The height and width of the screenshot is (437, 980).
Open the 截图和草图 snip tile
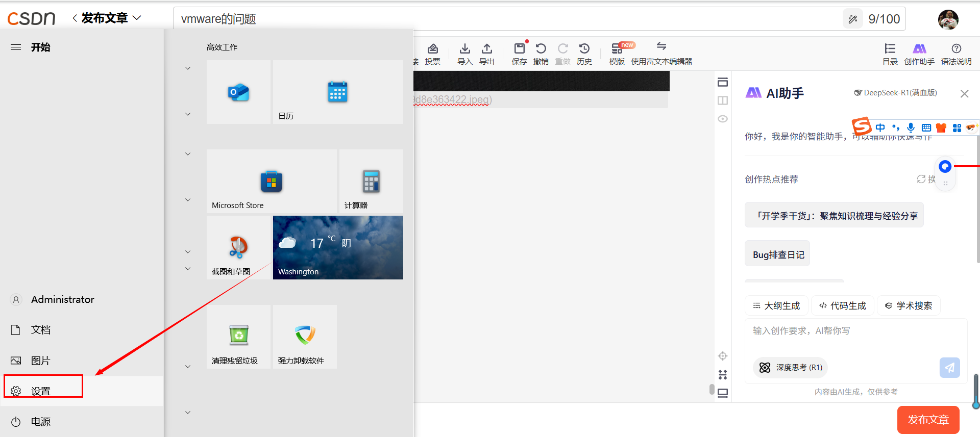[x=238, y=247]
